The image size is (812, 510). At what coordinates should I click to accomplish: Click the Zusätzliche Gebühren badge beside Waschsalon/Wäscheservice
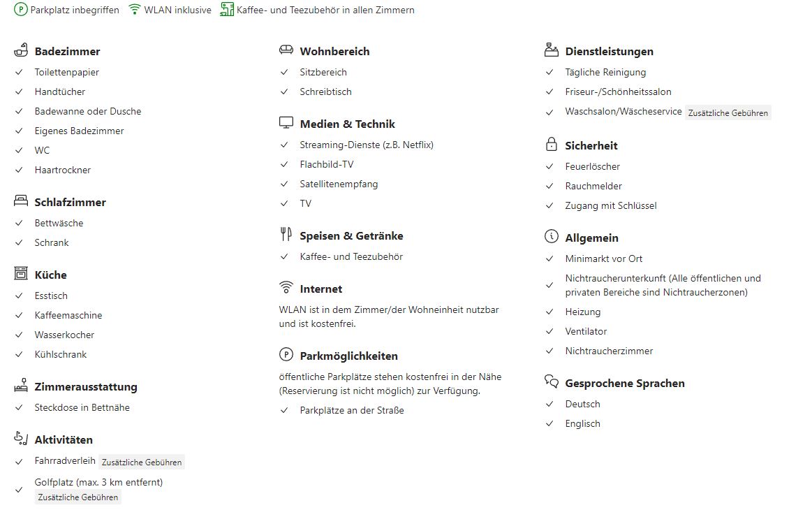pos(728,112)
